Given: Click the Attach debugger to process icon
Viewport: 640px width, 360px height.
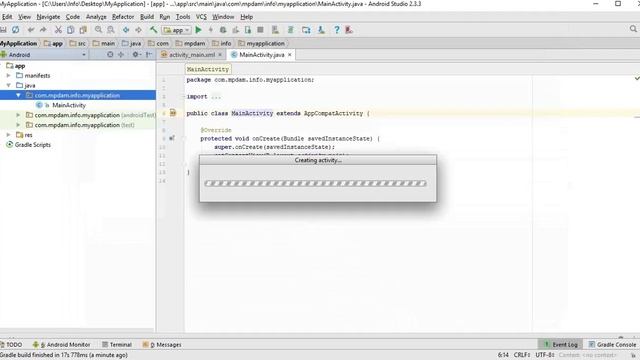Looking at the screenshot, I should (248, 30).
